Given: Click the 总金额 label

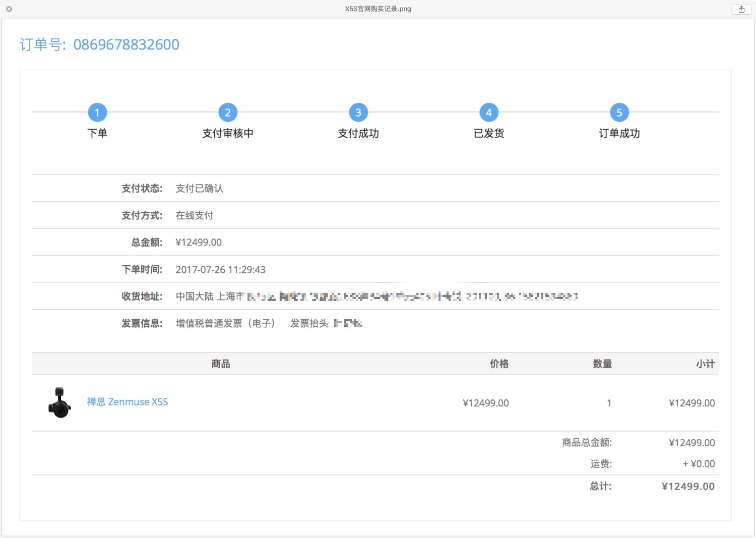Looking at the screenshot, I should [x=147, y=243].
